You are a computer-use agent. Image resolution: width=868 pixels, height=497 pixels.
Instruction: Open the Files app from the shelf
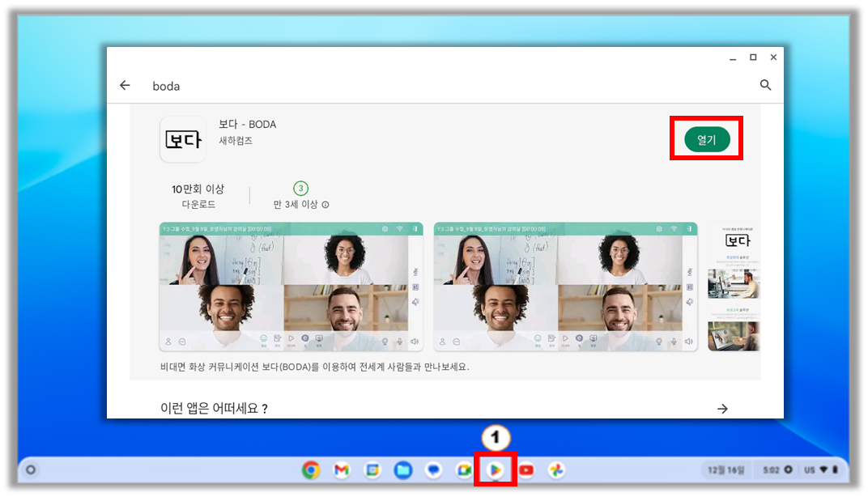[403, 470]
